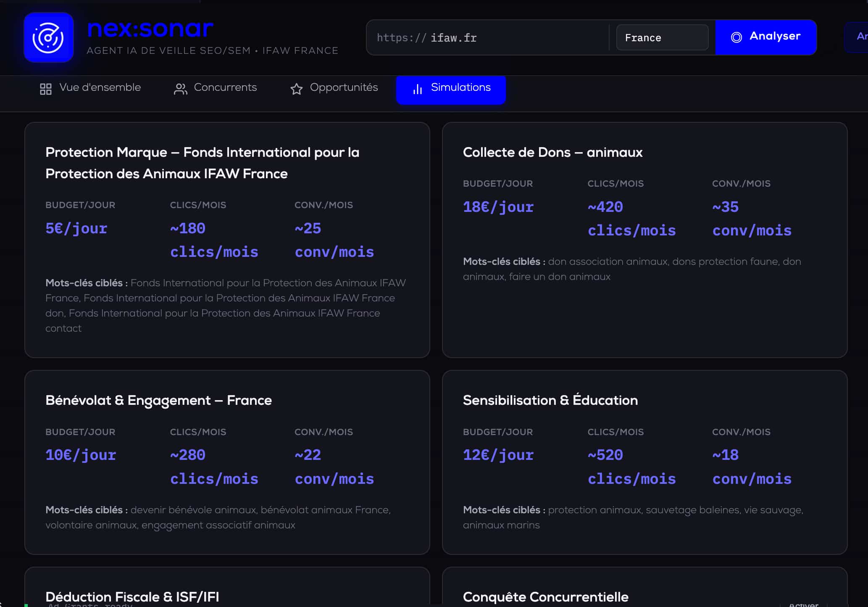Focus the ifaw.fr URL input field
Image resolution: width=868 pixels, height=607 pixels.
[487, 38]
